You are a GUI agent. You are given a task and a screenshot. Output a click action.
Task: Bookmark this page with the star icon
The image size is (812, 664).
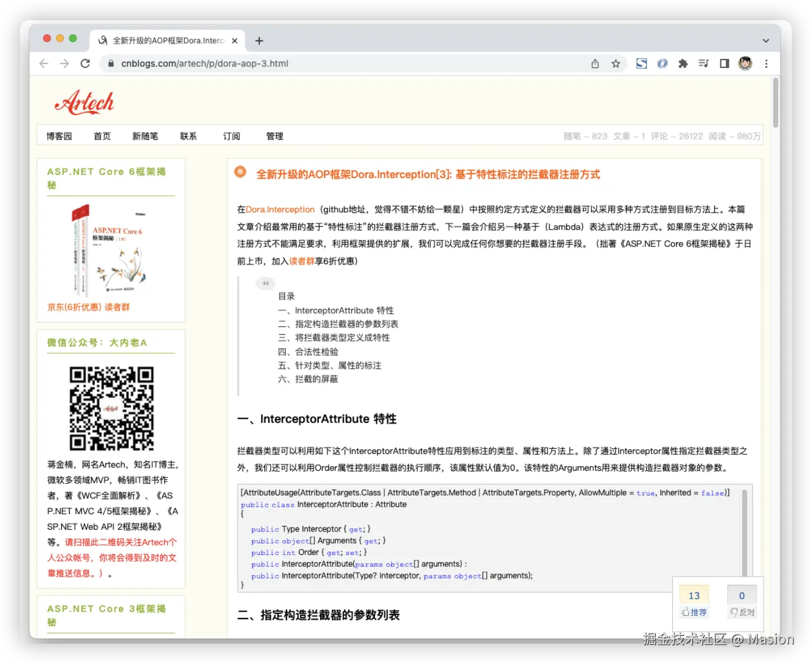[x=616, y=63]
